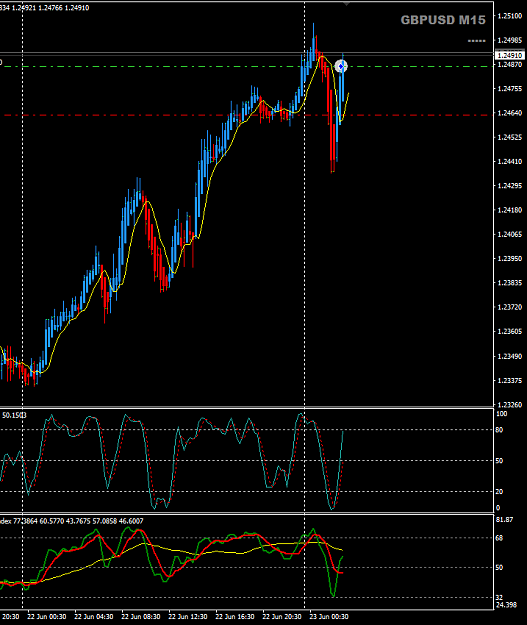Click the 1.24295 price axis label
This screenshot has width=527, height=625.
510,186
